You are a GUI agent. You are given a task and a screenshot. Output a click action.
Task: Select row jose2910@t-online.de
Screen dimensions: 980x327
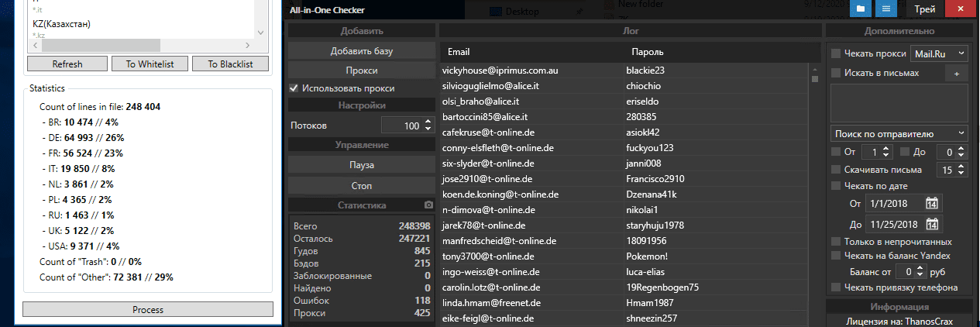[624, 179]
